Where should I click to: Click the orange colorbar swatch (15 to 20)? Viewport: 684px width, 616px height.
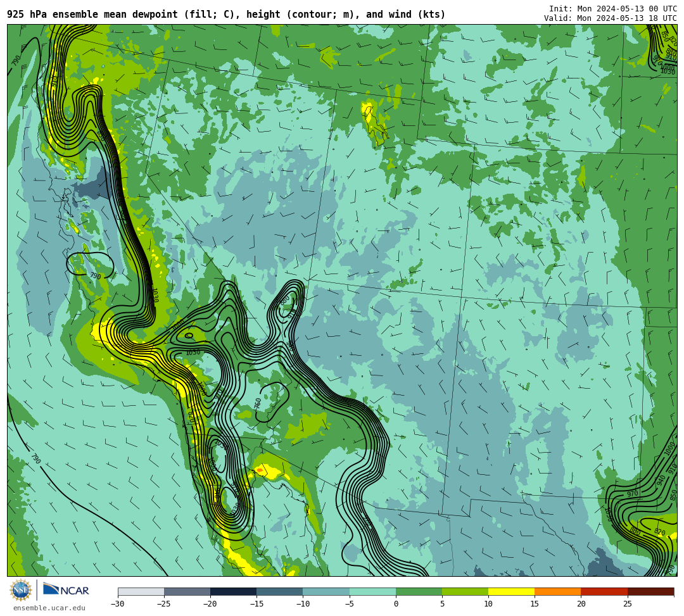558,591
